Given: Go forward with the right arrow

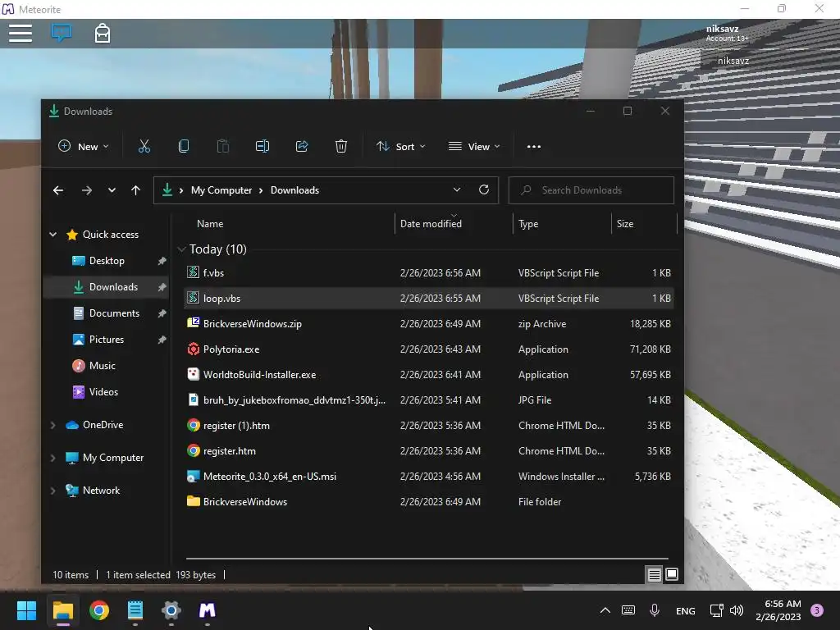Looking at the screenshot, I should (x=87, y=190).
